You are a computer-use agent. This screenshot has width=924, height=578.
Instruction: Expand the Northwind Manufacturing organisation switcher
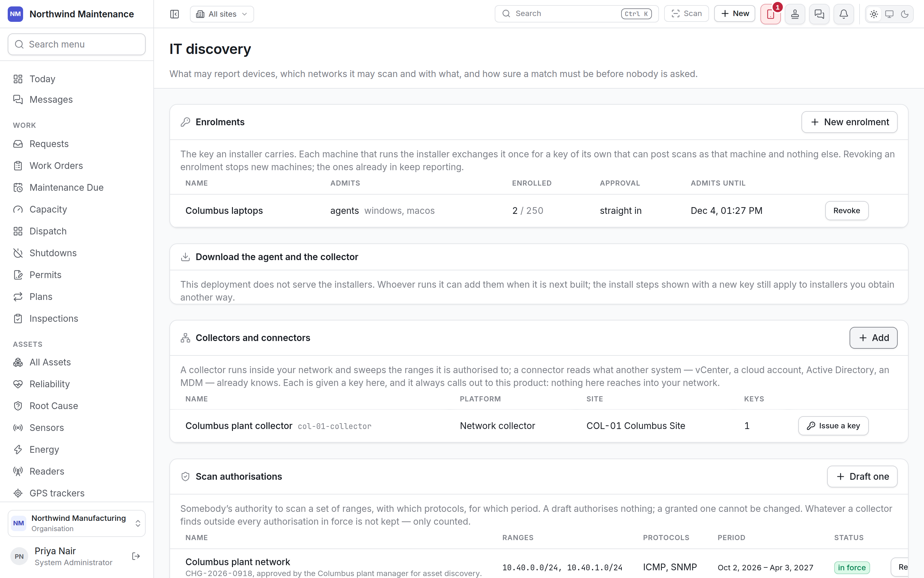77,523
